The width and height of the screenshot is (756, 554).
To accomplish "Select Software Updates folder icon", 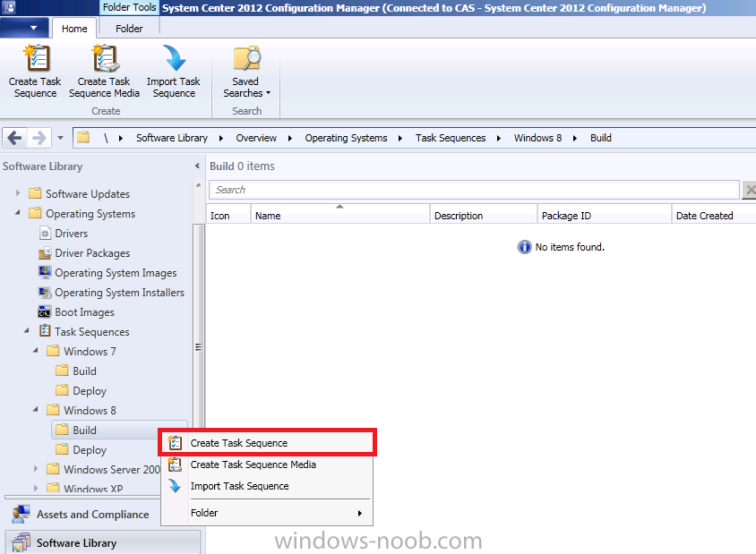I will point(35,193).
